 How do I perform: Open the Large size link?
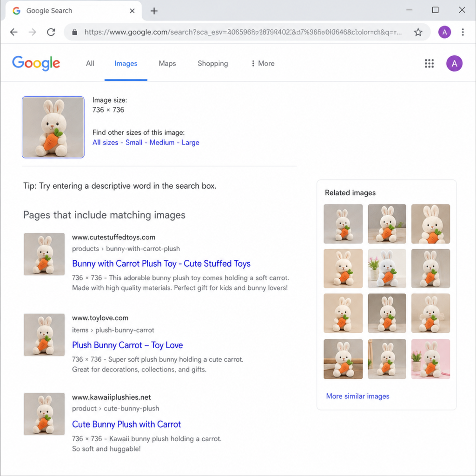click(190, 142)
